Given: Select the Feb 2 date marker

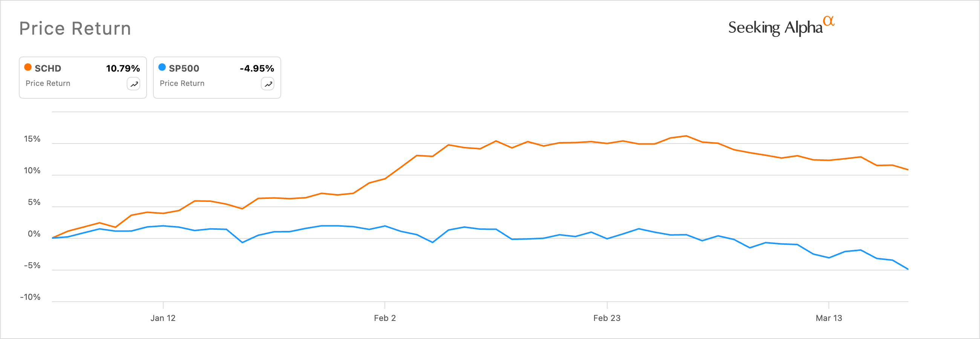Looking at the screenshot, I should [x=384, y=318].
